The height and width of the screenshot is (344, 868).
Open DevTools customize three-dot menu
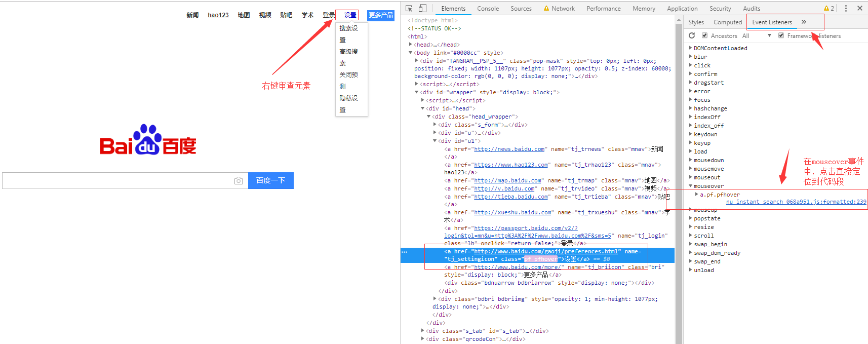[846, 8]
